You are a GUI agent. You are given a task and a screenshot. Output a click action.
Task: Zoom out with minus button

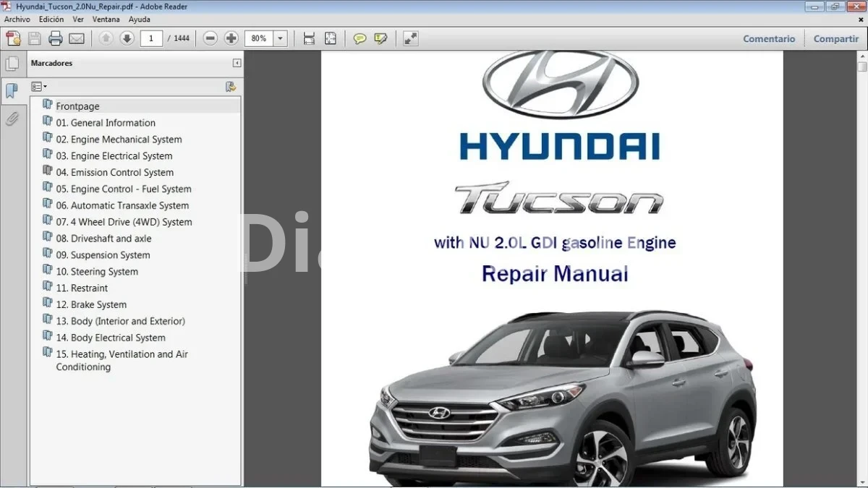tap(210, 38)
